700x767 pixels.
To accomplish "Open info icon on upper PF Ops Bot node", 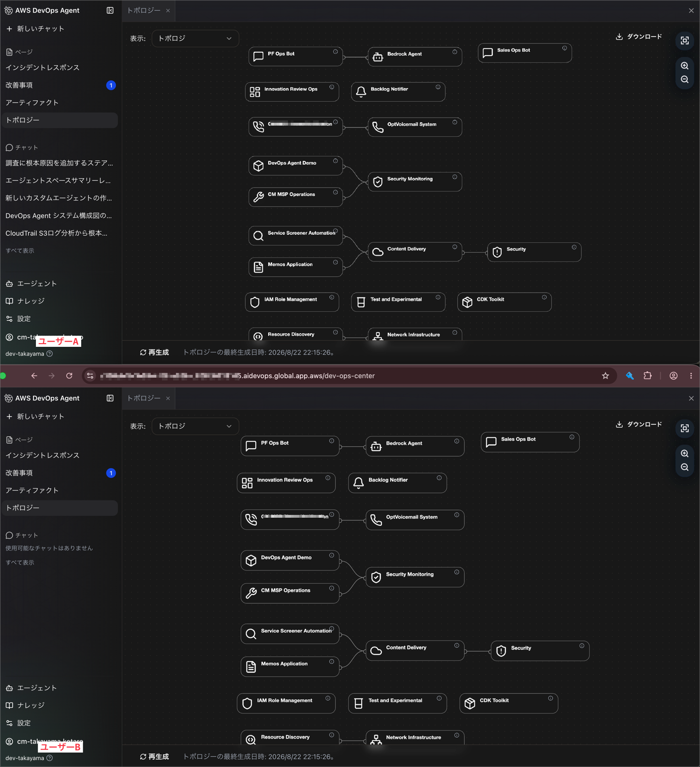I will click(336, 52).
